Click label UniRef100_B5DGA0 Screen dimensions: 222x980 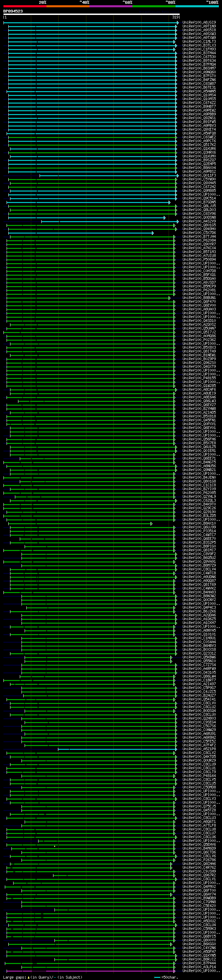click(x=199, y=279)
